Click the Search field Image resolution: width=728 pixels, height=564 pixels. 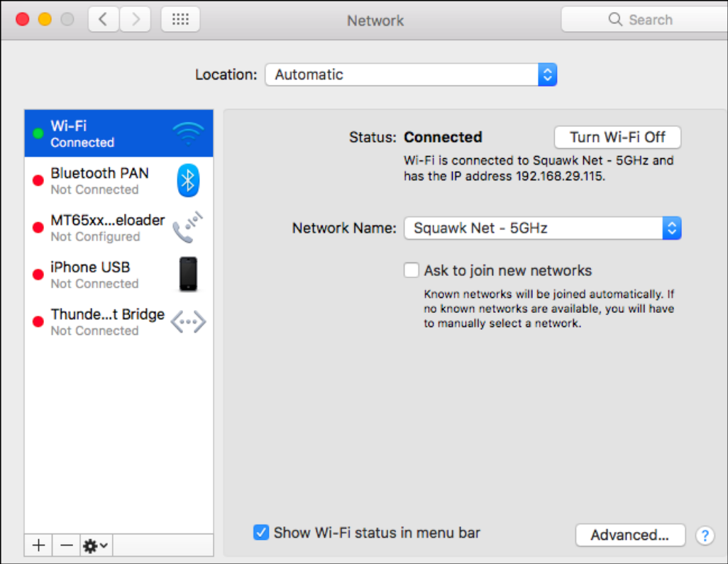tap(646, 20)
